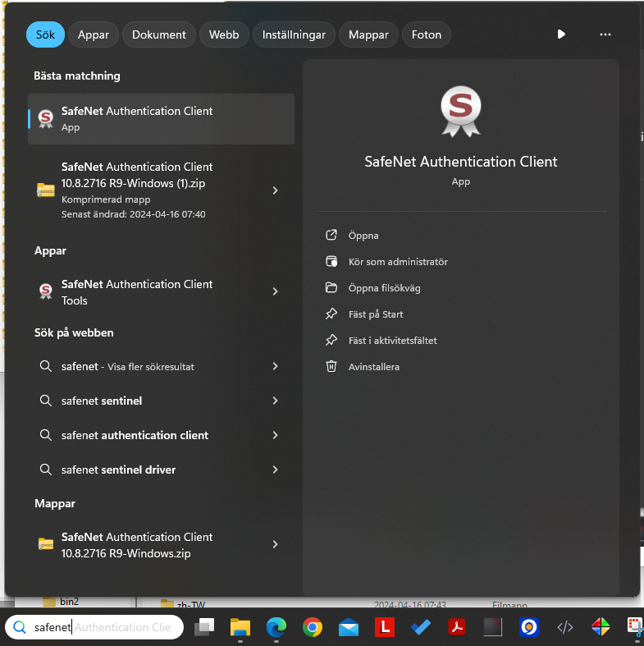The width and height of the screenshot is (644, 646).
Task: Click the folder icon beside Öppna filsökväg
Action: pos(331,287)
